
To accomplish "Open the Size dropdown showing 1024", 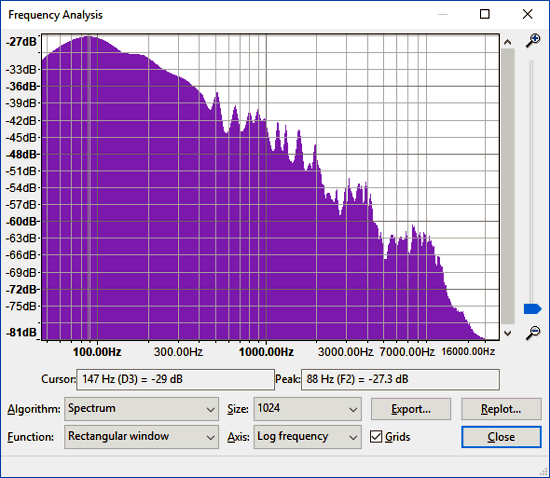I will point(307,409).
